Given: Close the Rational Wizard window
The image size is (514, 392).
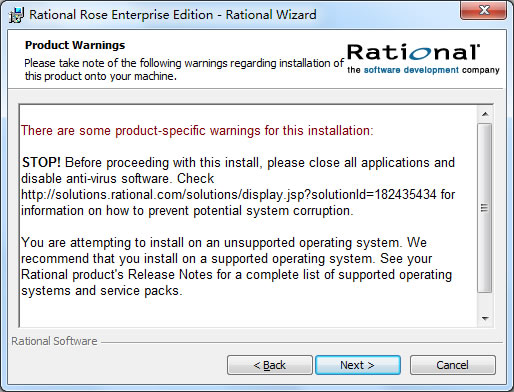Looking at the screenshot, I should tap(484, 10).
